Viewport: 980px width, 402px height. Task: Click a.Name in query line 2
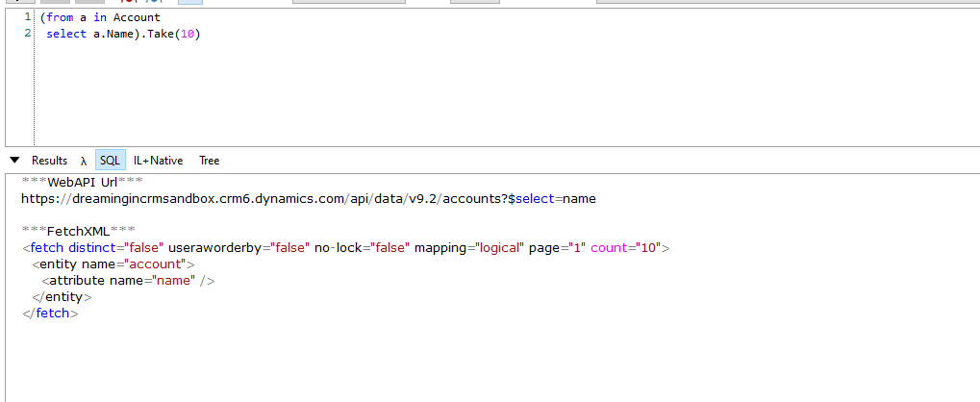point(113,35)
